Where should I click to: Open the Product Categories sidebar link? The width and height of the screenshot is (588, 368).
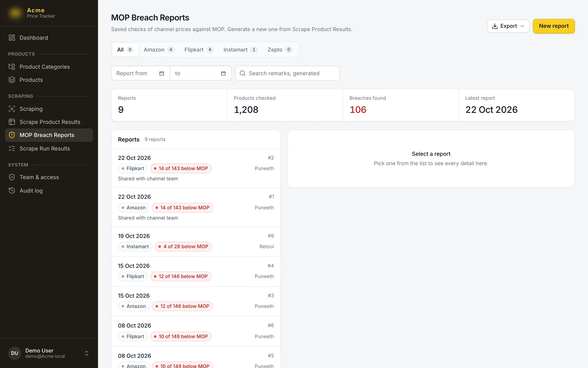[x=49, y=67]
